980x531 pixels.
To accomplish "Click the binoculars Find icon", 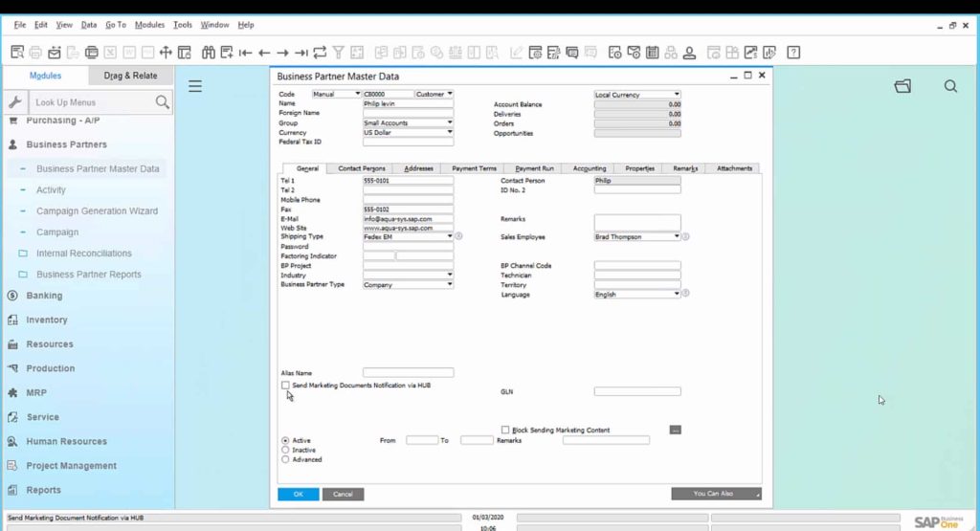I will pyautogui.click(x=208, y=53).
